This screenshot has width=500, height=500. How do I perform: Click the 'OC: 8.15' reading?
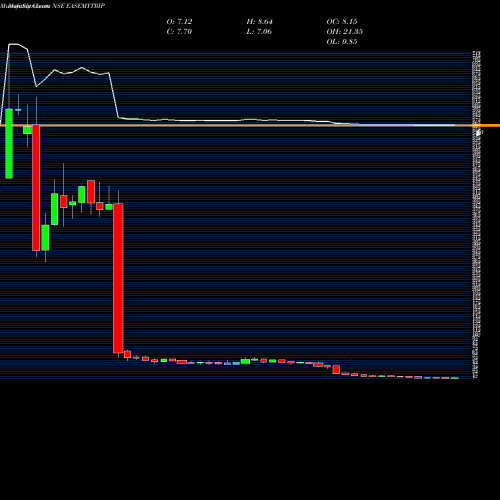(342, 21)
